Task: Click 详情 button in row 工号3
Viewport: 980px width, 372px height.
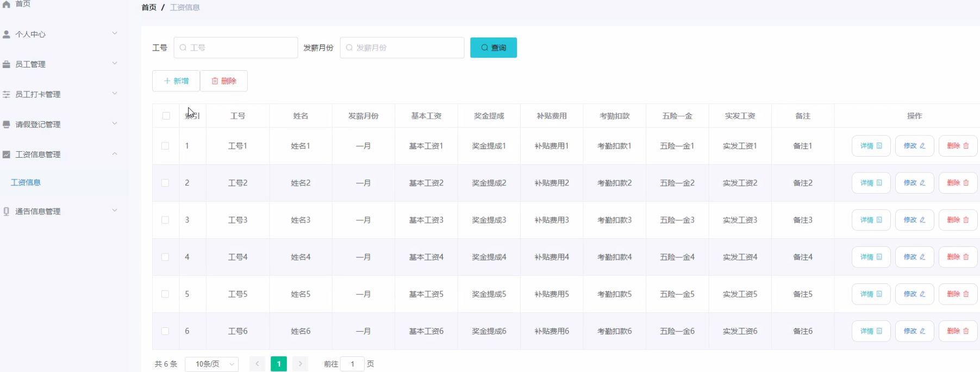Action: 871,220
